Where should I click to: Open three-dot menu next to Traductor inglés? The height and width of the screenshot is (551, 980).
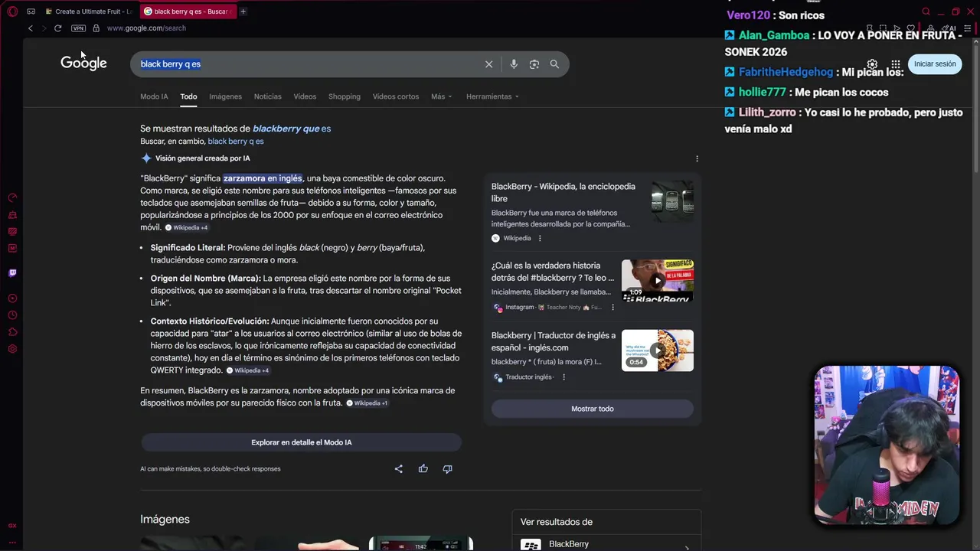[x=563, y=377]
